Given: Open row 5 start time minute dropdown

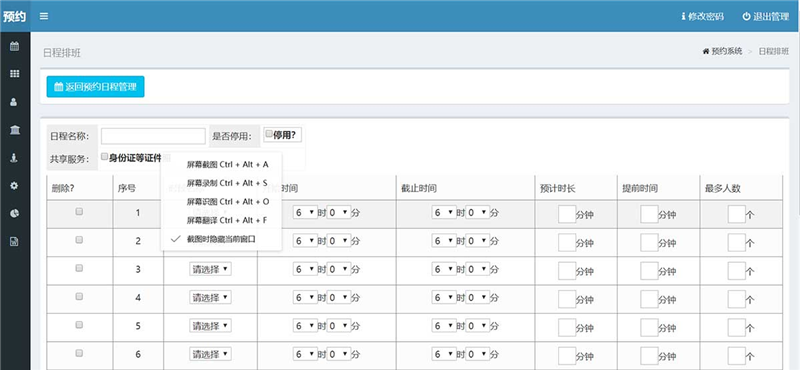Looking at the screenshot, I should [339, 326].
